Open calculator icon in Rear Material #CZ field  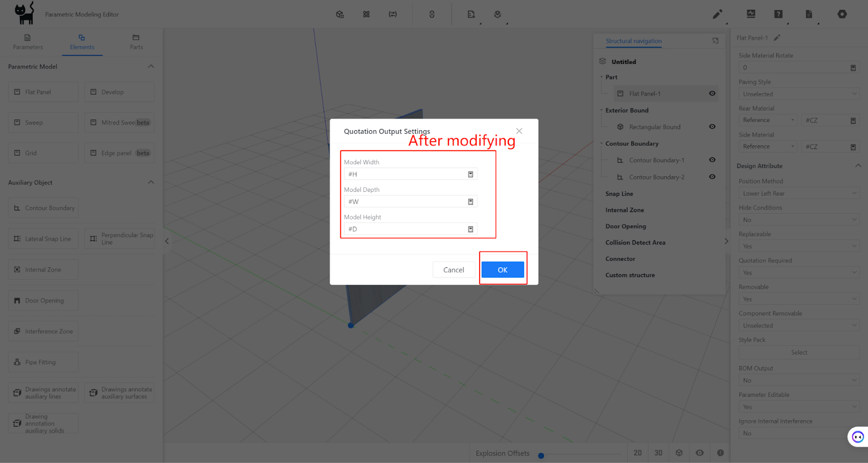click(x=853, y=120)
